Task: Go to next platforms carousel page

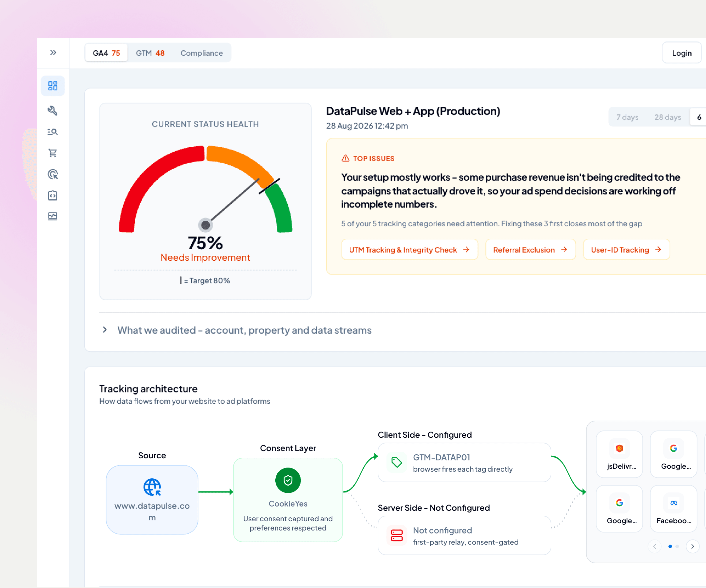Action: coord(692,547)
